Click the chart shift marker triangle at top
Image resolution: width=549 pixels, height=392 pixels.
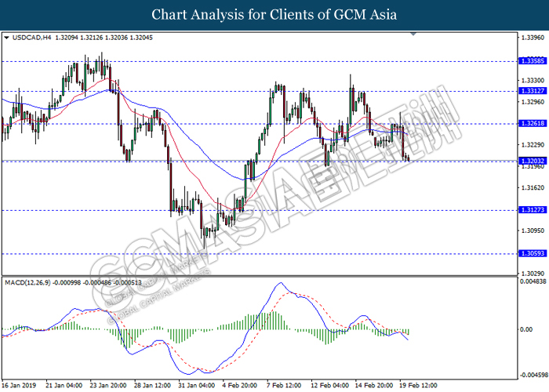[x=413, y=34]
